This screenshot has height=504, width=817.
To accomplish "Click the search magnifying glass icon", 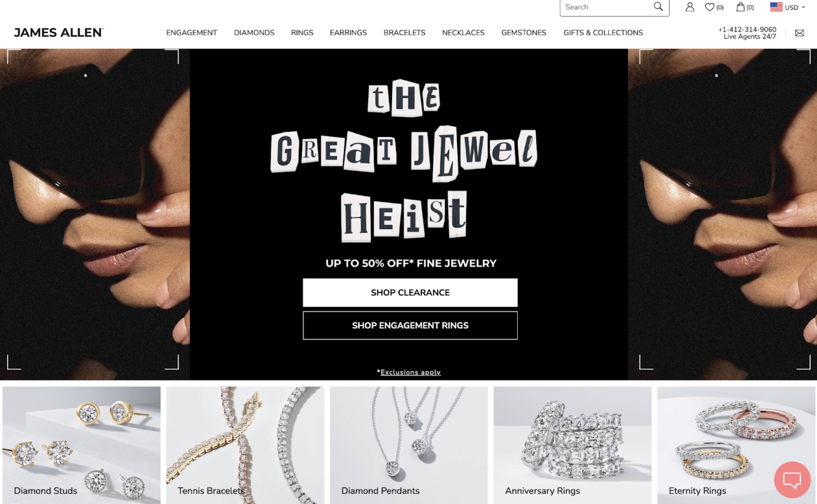I will pos(658,6).
